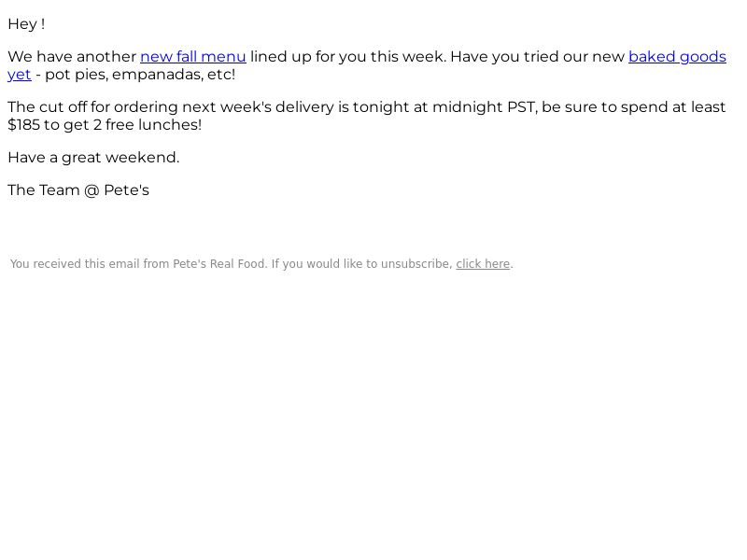Image resolution: width=747 pixels, height=560 pixels.
Task: Click the "The Team @ Pete's" signature
Action: (x=78, y=190)
